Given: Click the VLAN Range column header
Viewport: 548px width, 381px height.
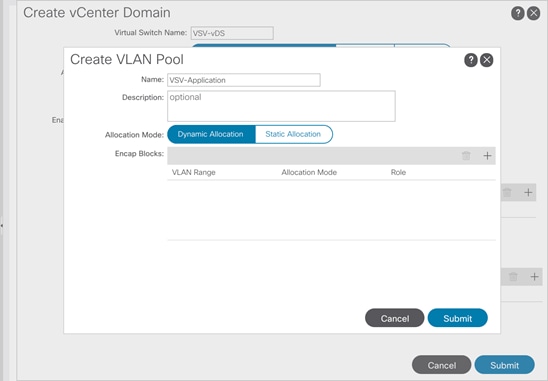Looking at the screenshot, I should click(194, 172).
